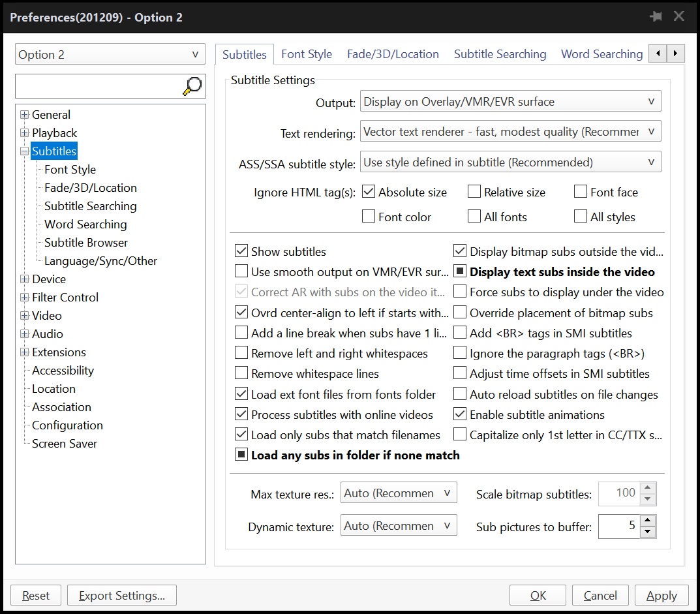This screenshot has height=614, width=700.
Task: Click the left tab scroll arrow
Action: click(658, 54)
